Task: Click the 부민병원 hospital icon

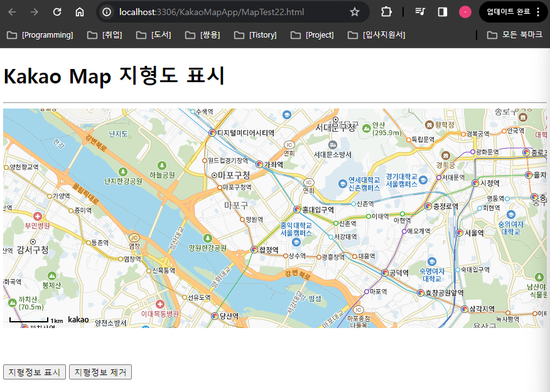Action: click(x=38, y=216)
